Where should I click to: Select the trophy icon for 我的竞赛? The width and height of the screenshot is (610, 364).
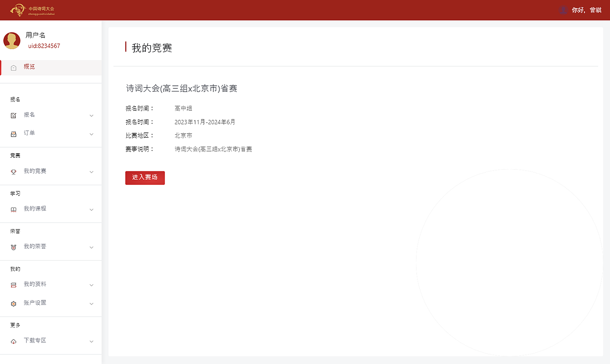13,171
